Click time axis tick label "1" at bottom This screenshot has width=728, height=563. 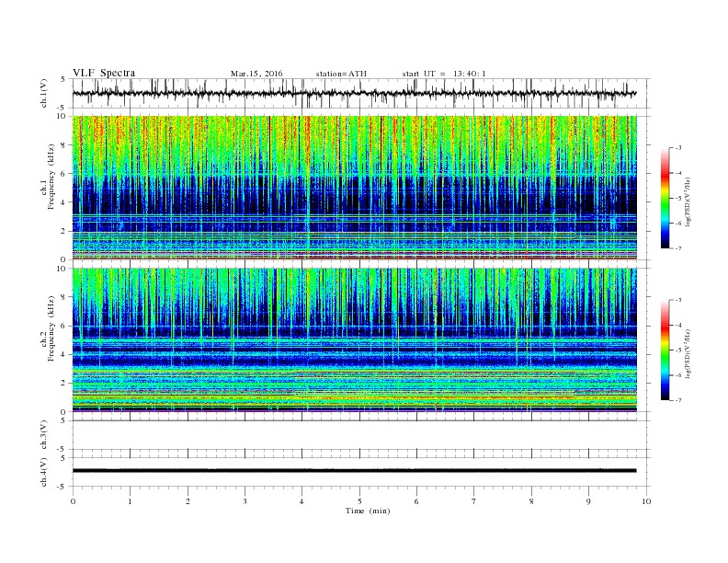pyautogui.click(x=130, y=501)
